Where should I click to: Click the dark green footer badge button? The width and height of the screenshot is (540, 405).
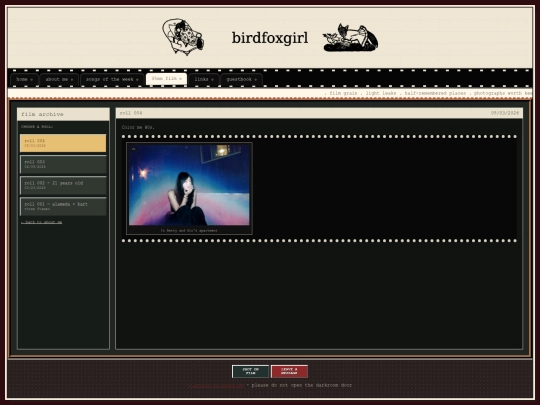(250, 371)
